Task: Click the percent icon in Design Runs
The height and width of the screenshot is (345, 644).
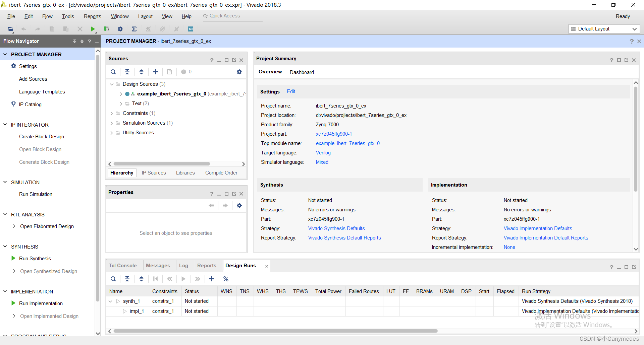Action: 226,279
